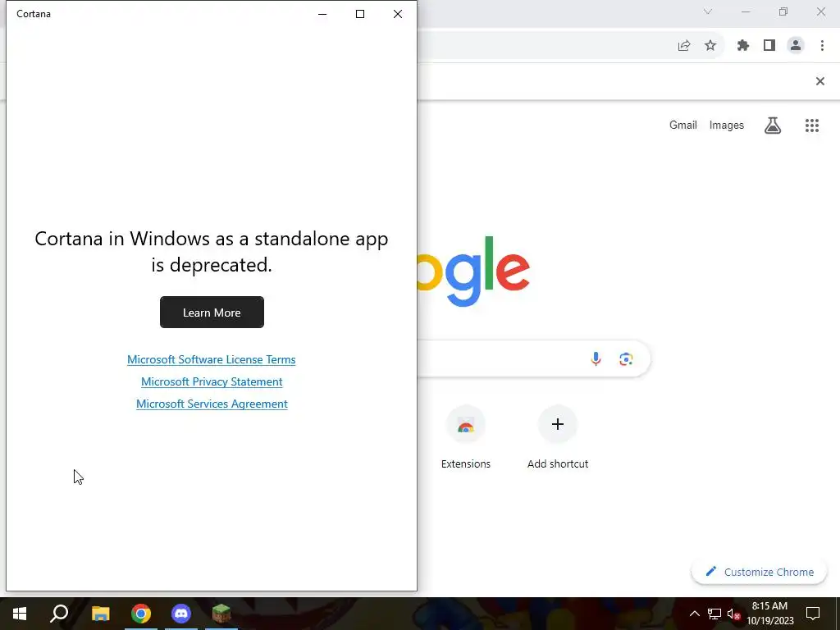840x630 pixels.
Task: Open Microsoft Services Agreement link
Action: [212, 404]
